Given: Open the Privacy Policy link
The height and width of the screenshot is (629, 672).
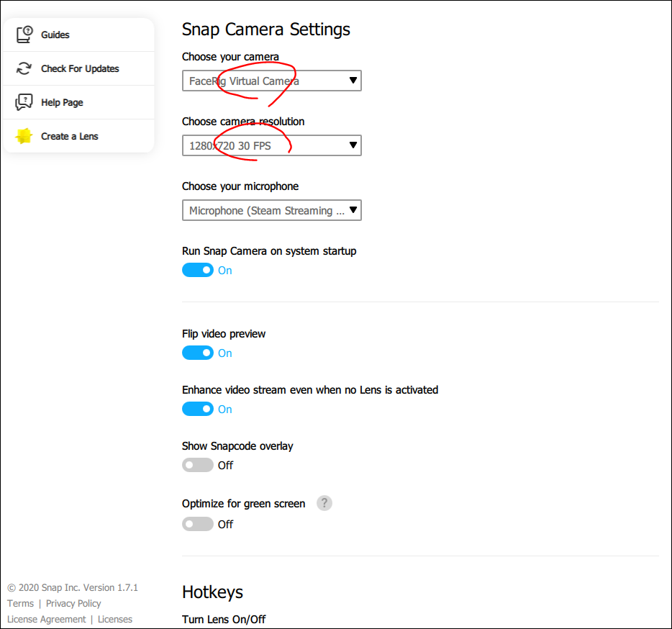Looking at the screenshot, I should coord(73,603).
